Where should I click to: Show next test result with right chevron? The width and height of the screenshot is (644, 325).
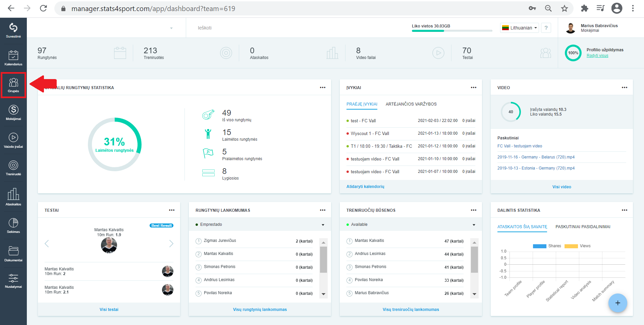171,244
